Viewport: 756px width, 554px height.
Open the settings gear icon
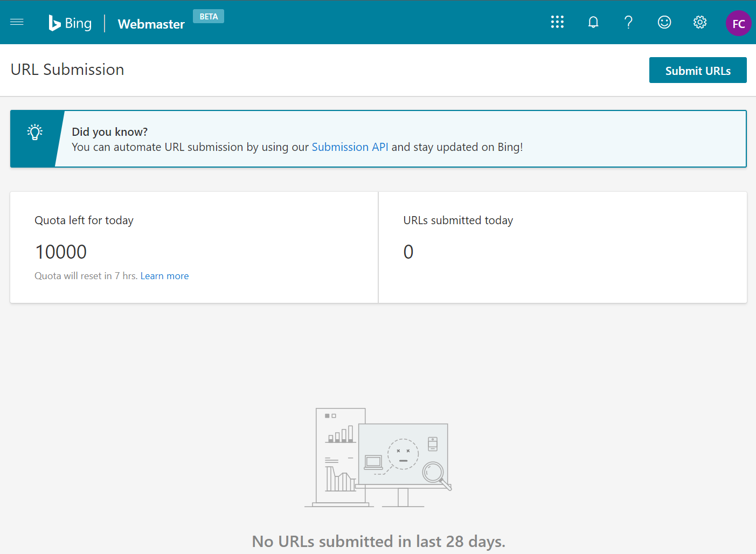(699, 22)
